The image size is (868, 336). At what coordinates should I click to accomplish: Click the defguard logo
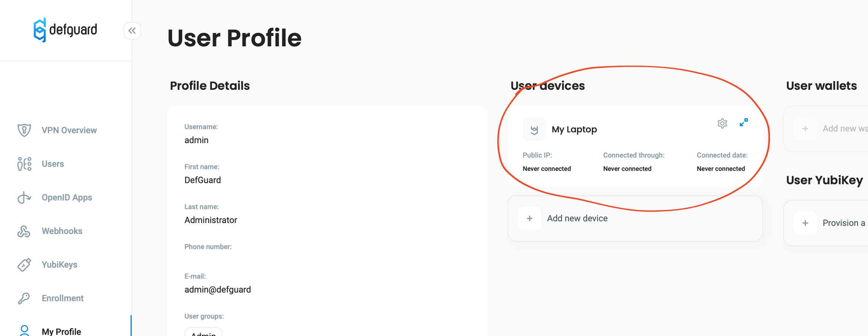click(x=65, y=30)
